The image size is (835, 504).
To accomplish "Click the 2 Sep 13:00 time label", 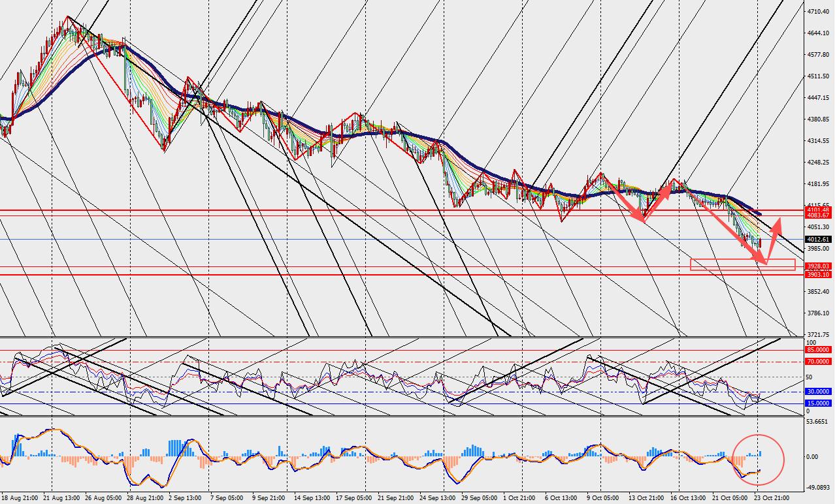I will [185, 498].
